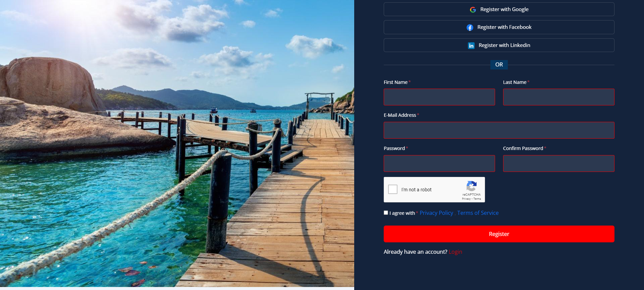
Task: Follow the Login link
Action: (x=455, y=252)
